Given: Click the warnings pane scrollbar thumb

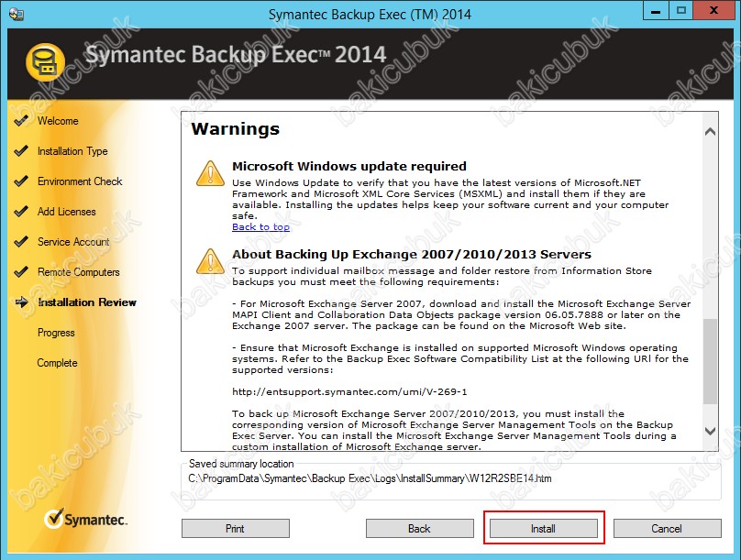Looking at the screenshot, I should coord(710,361).
